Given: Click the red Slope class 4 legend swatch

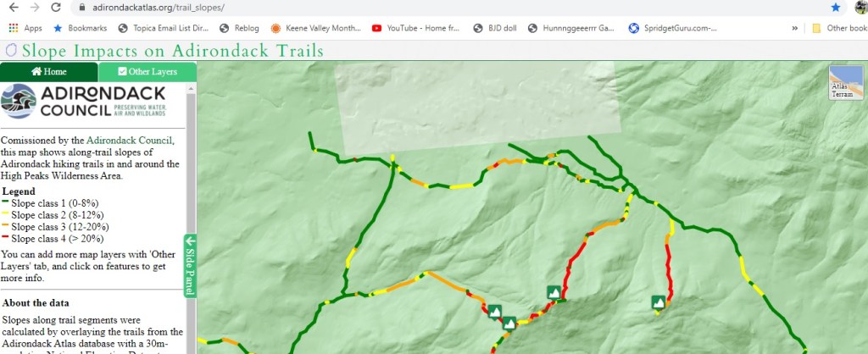Looking at the screenshot, I should pos(6,238).
